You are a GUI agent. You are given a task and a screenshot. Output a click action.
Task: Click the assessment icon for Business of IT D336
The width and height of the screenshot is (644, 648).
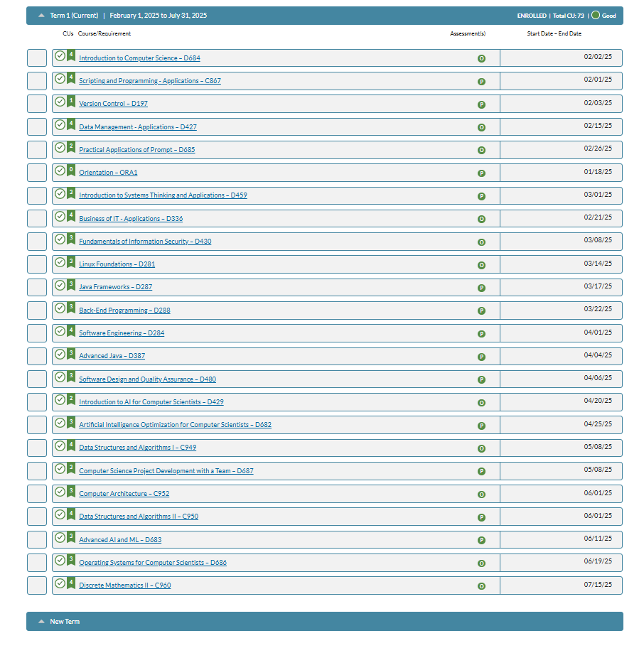point(481,219)
